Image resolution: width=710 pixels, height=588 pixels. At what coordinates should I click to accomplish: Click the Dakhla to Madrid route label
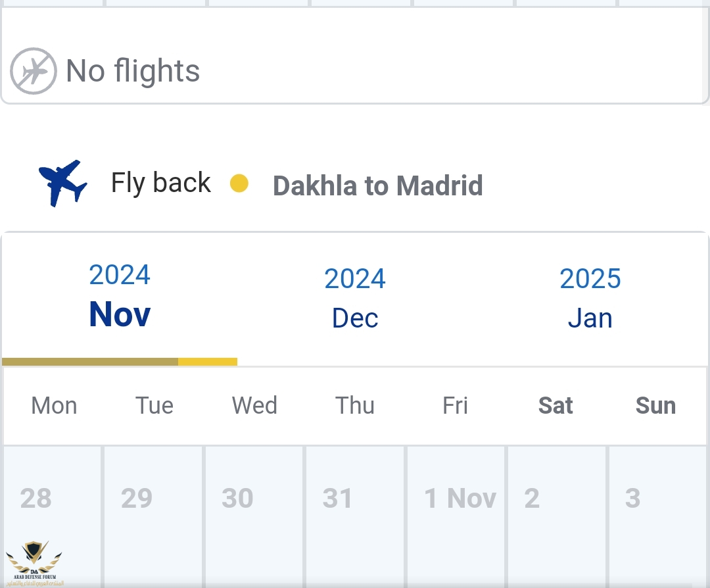click(377, 185)
